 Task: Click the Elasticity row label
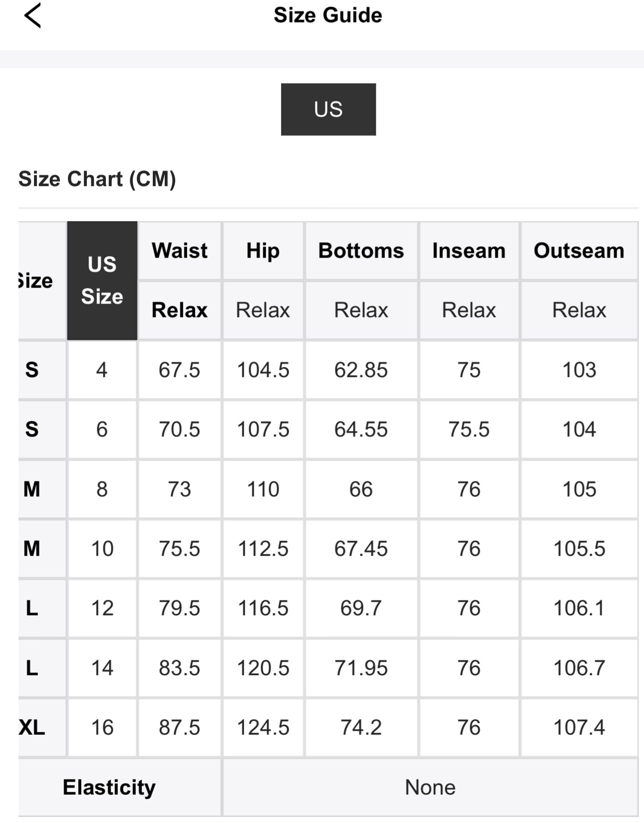coord(109,787)
